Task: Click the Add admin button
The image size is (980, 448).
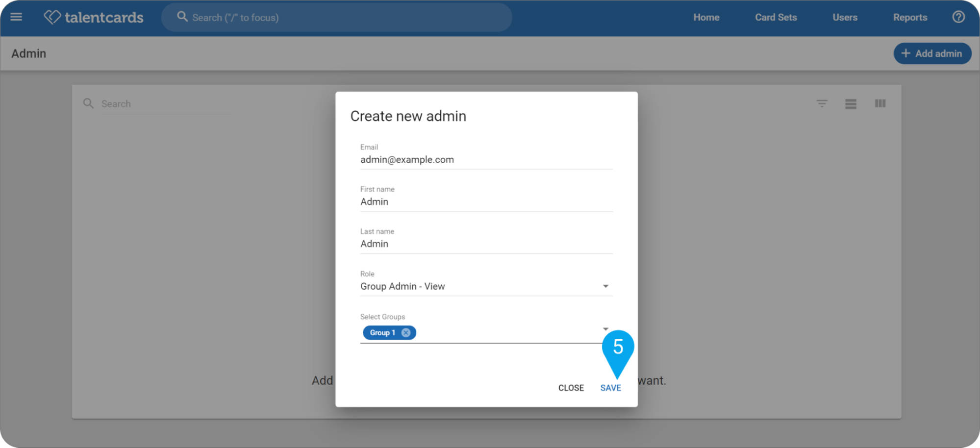Action: 932,53
